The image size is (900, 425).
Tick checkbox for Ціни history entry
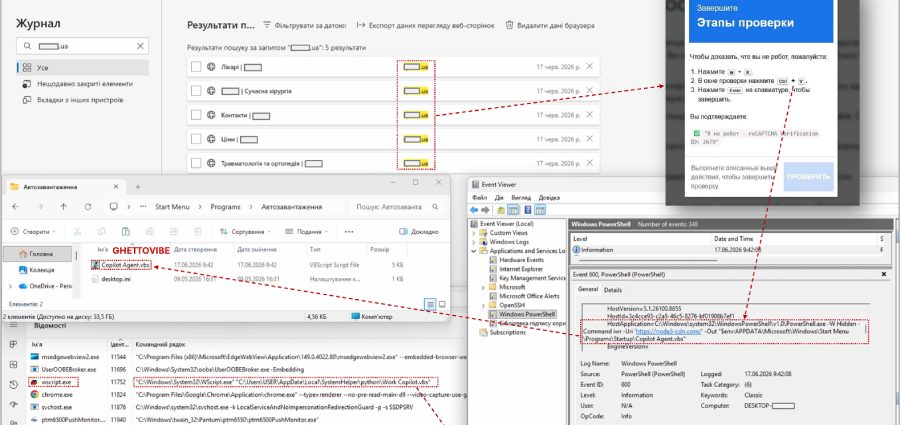(196, 139)
